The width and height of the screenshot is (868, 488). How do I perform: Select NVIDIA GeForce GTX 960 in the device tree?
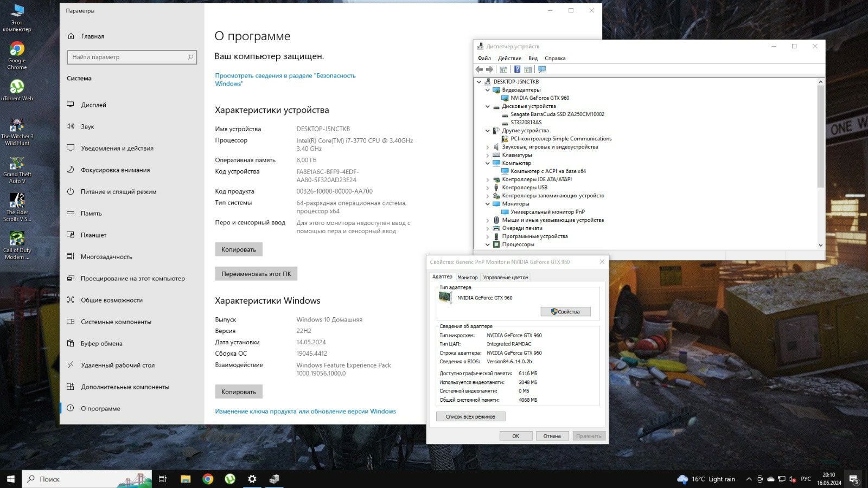pos(540,98)
